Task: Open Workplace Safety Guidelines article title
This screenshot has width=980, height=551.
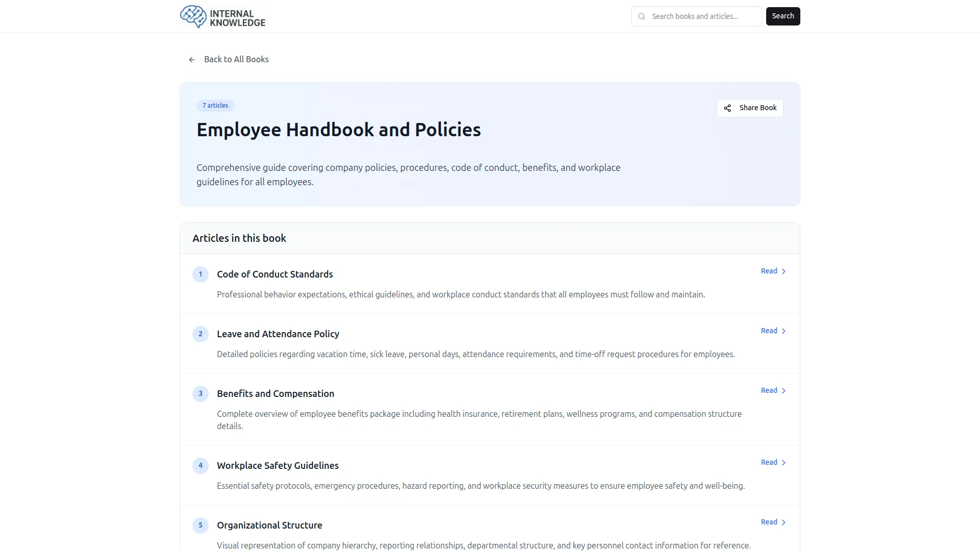Action: coord(278,466)
